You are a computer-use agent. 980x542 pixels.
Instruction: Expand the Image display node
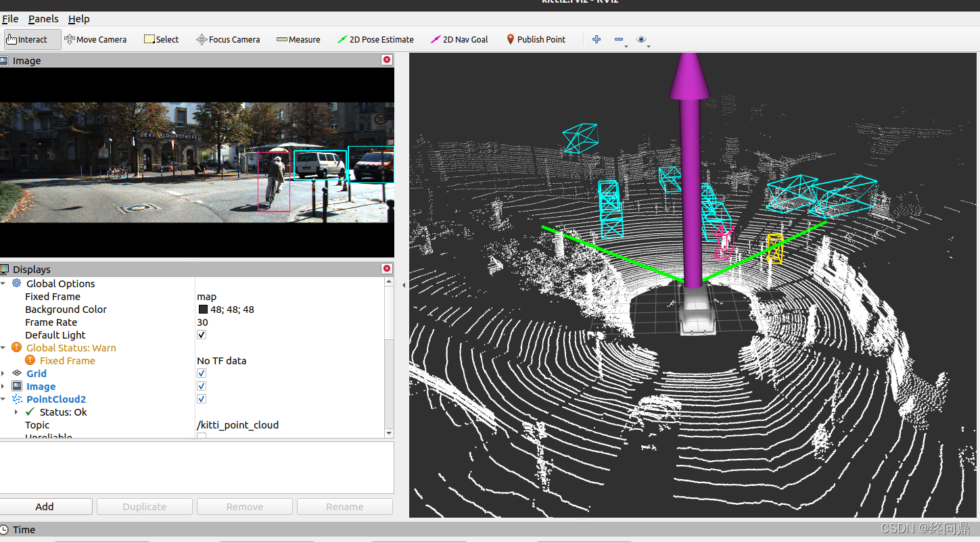(3, 387)
